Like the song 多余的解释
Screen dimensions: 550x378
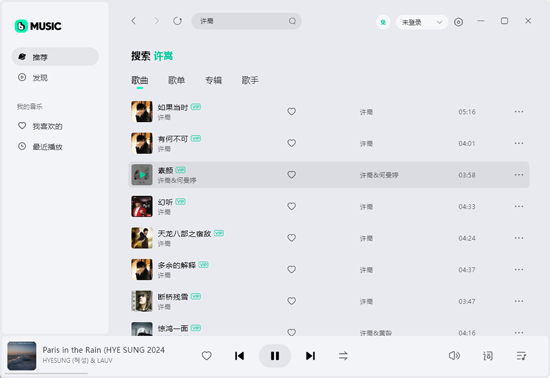point(291,269)
